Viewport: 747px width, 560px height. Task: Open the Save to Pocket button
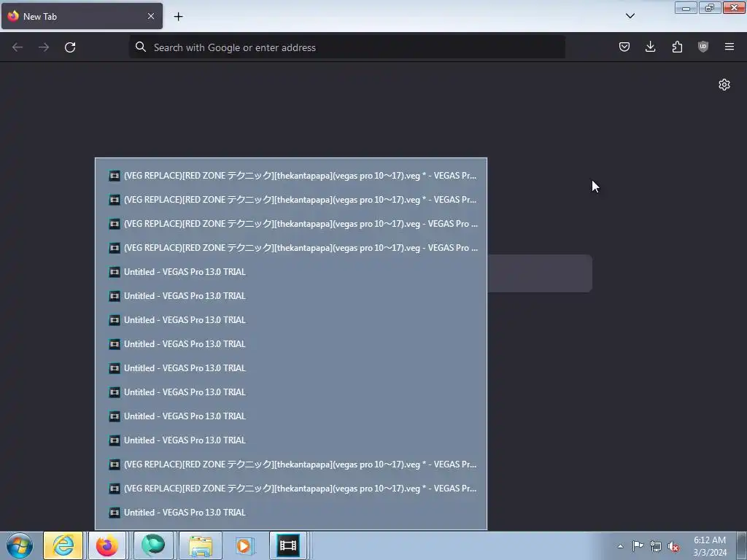tap(624, 47)
